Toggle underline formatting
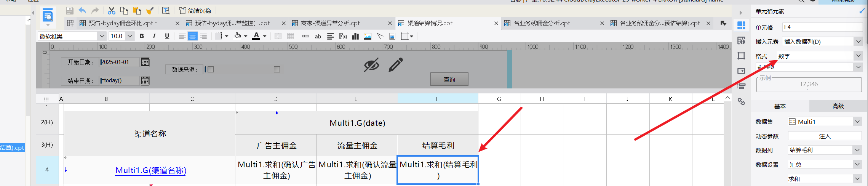 (x=167, y=36)
